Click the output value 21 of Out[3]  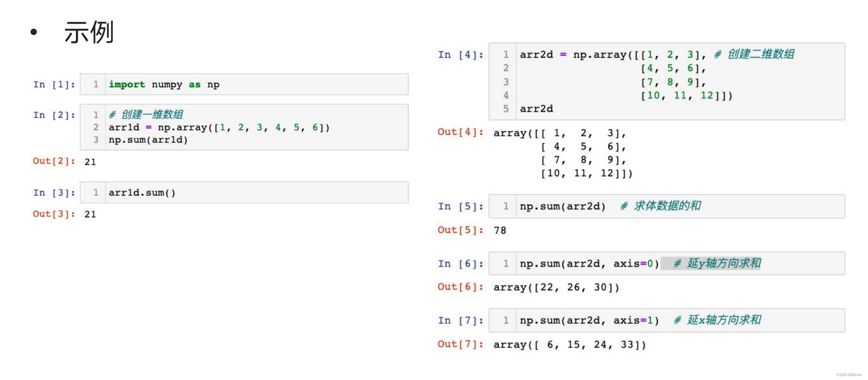pyautogui.click(x=90, y=214)
